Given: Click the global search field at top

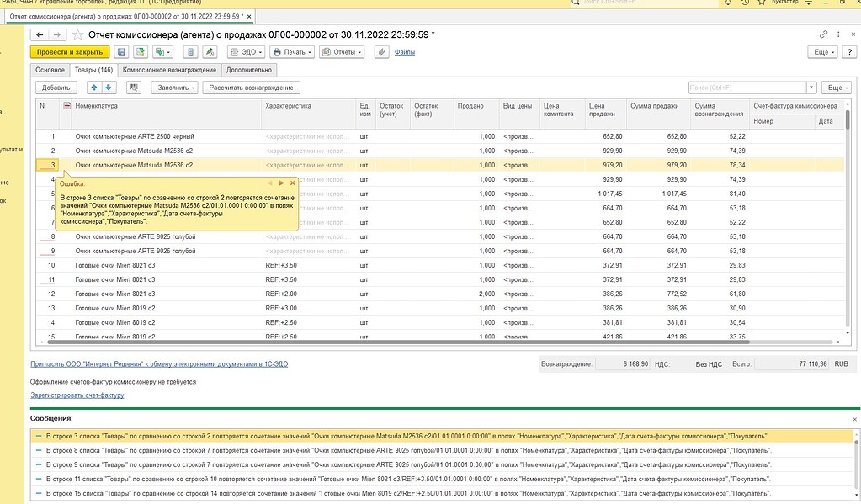Looking at the screenshot, I should pyautogui.click(x=644, y=3).
